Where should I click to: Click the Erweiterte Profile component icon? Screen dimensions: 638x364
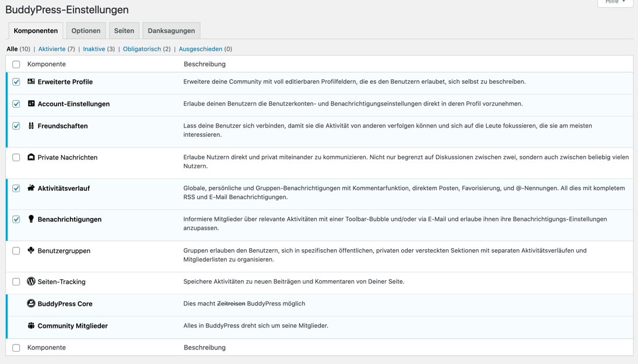coord(31,82)
